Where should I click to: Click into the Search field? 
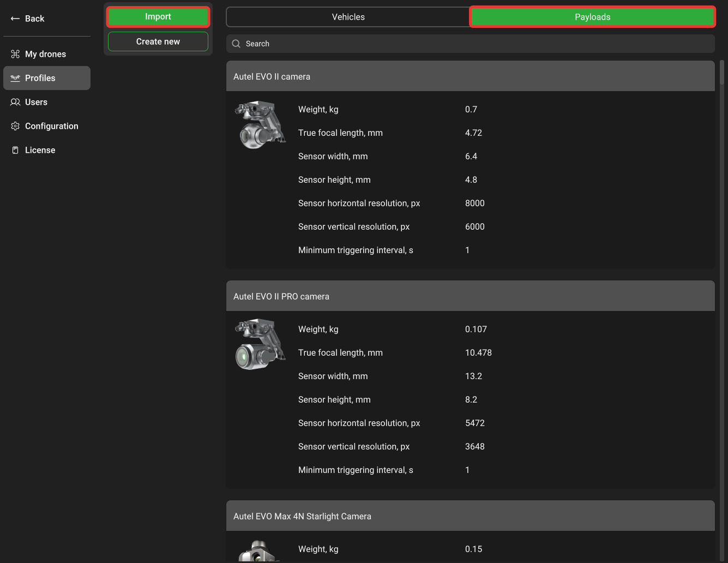coord(471,44)
